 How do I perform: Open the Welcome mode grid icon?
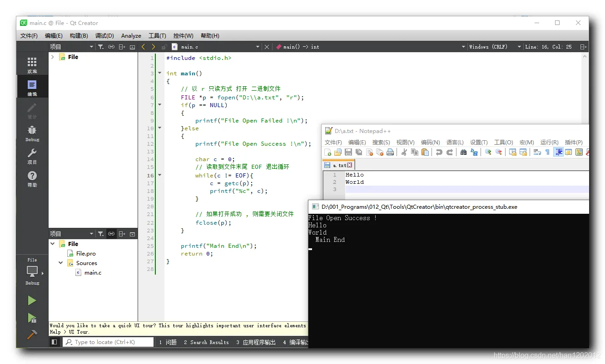(x=32, y=64)
